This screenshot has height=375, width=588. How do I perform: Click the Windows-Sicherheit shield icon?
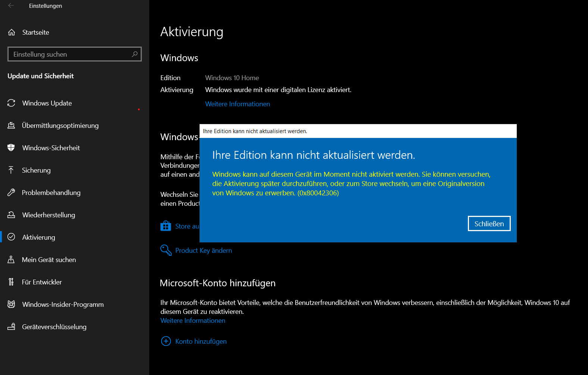point(11,148)
